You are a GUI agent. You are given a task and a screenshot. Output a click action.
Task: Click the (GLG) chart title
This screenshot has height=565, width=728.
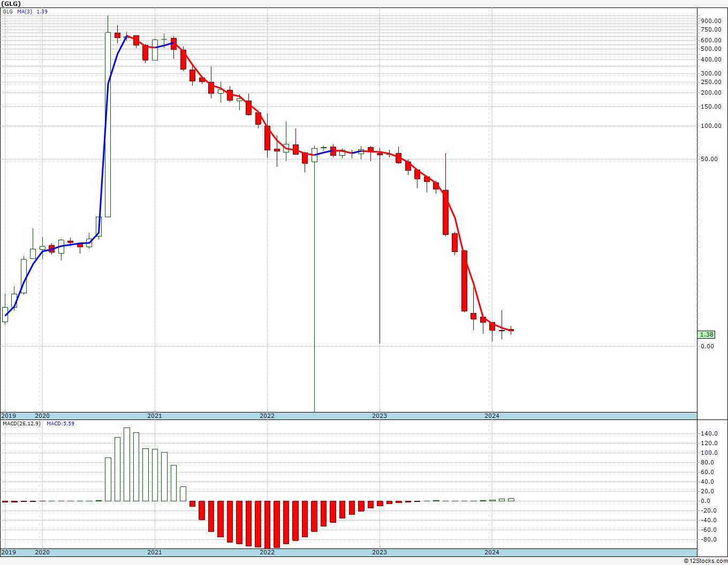tap(10, 4)
